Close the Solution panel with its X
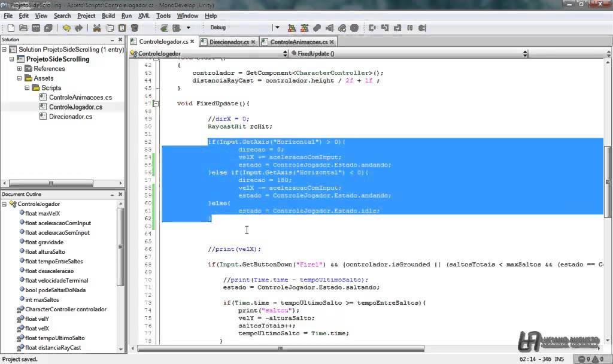Screen dimensions: 613x364 pos(120,40)
